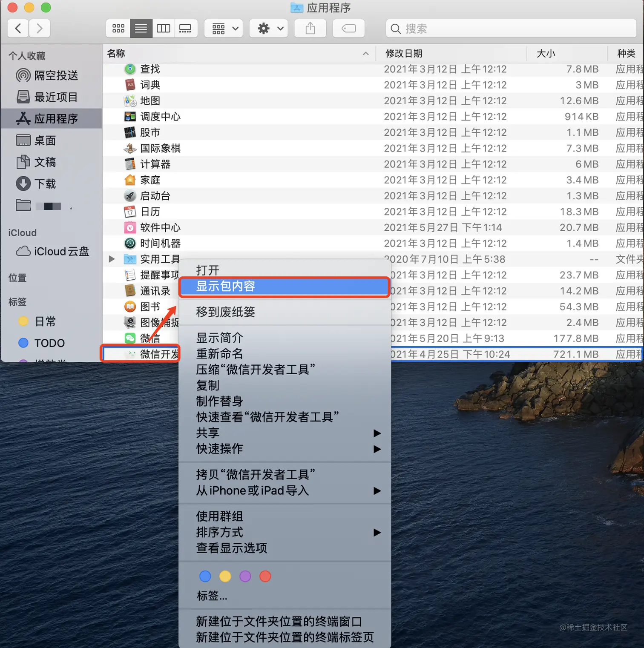Image resolution: width=644 pixels, height=648 pixels.
Task: Open the group-by arrangement dropdown
Action: click(x=224, y=29)
